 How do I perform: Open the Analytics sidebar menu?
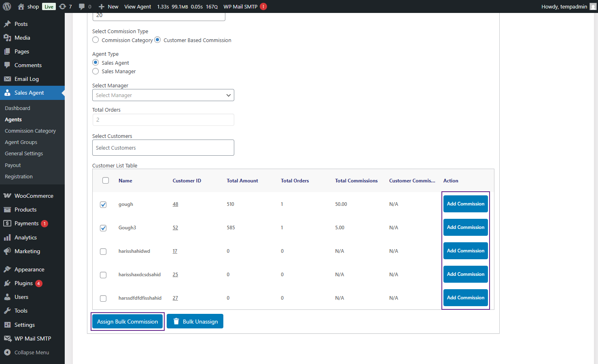coord(25,237)
